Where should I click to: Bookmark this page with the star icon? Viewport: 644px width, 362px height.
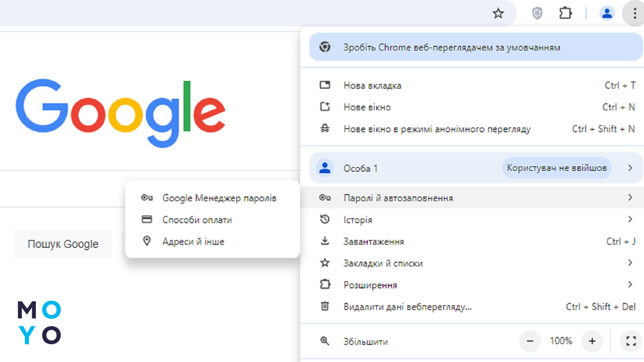pos(498,13)
